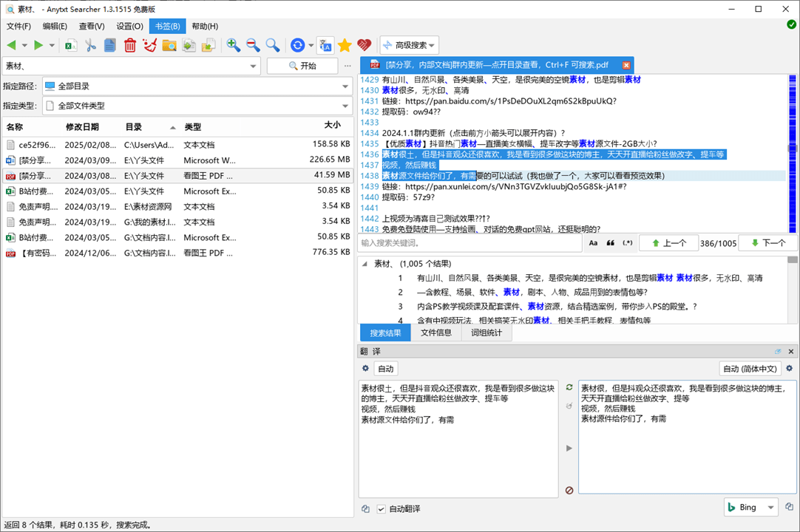Uncheck the 自动翻译 checkbox

tap(381, 509)
